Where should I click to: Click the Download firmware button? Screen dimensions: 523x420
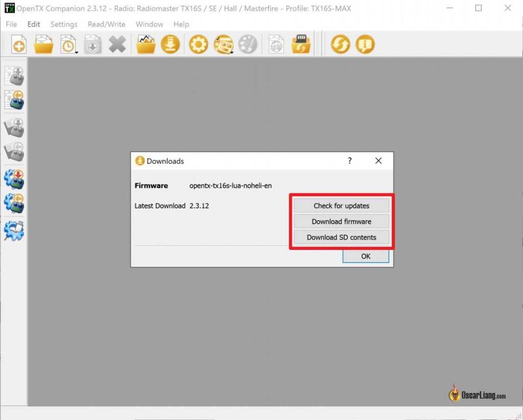click(x=341, y=222)
